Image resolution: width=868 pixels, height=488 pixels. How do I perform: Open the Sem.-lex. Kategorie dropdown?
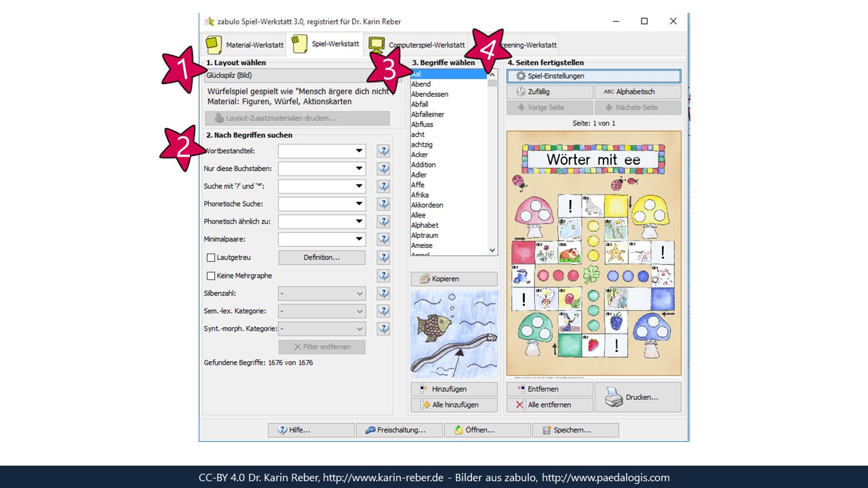tap(359, 311)
